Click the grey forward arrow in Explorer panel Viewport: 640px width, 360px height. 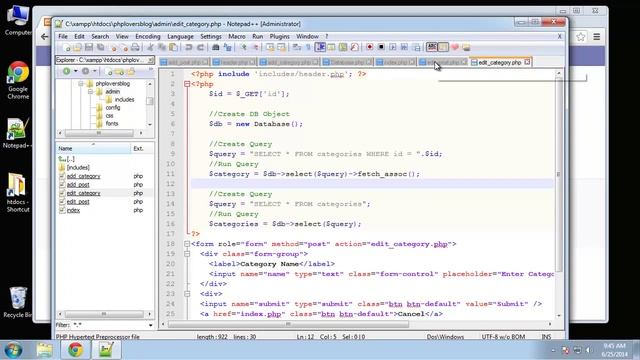[85, 71]
